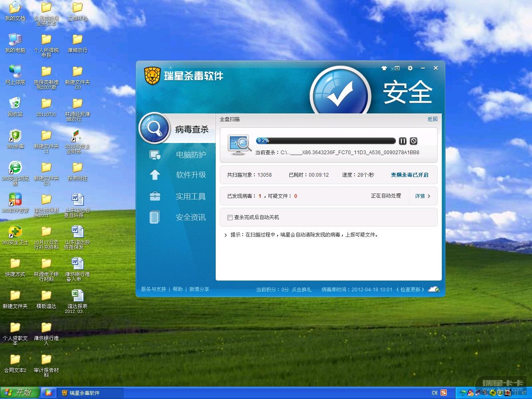Select the 快捷方式 folder

[15, 267]
